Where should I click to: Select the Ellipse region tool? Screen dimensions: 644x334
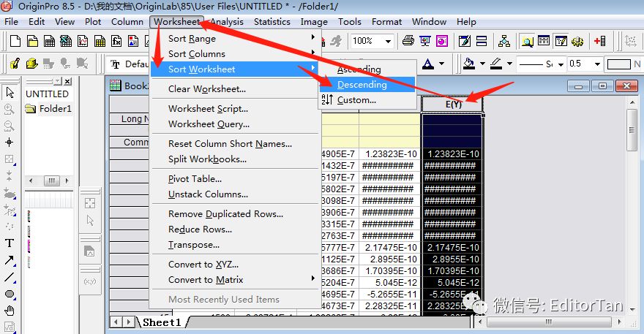coord(10,294)
